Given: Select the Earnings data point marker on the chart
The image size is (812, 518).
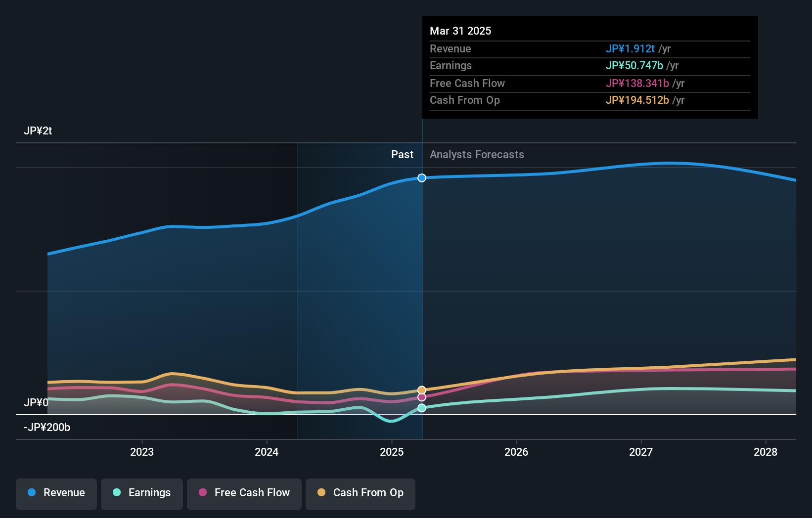Looking at the screenshot, I should [421, 407].
